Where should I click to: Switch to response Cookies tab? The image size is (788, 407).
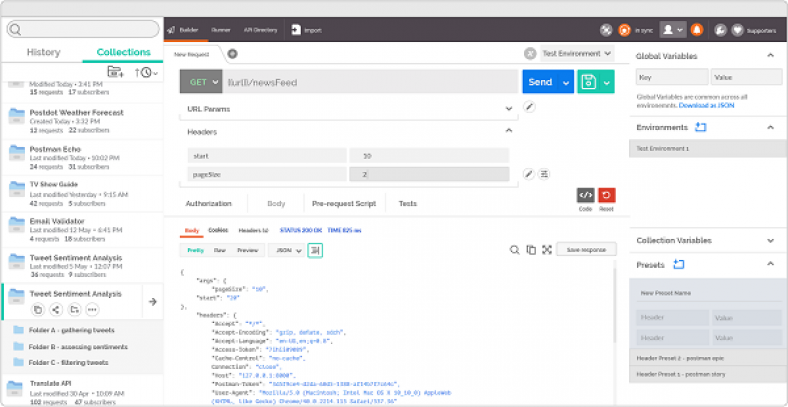point(218,230)
